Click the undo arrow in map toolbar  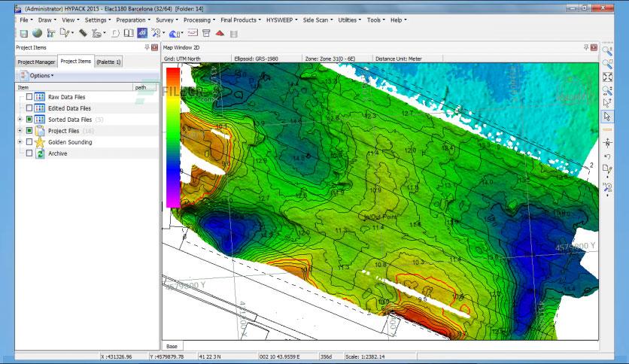point(607,156)
